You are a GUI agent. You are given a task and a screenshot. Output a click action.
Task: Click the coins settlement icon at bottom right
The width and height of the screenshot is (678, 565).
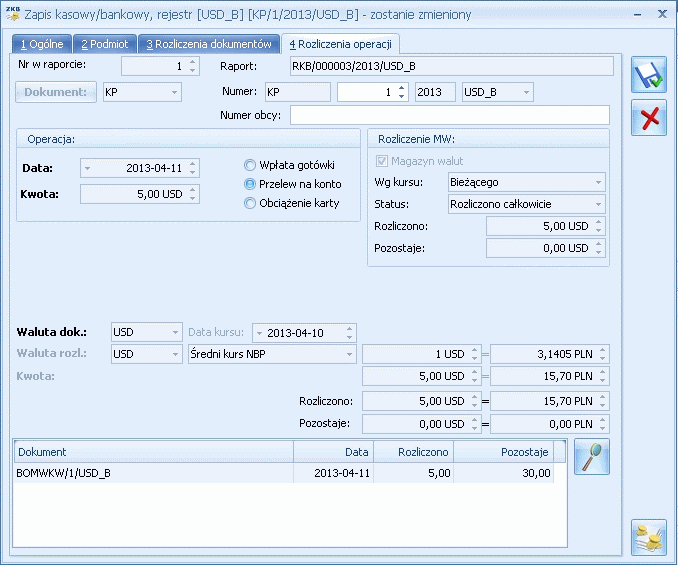point(649,537)
